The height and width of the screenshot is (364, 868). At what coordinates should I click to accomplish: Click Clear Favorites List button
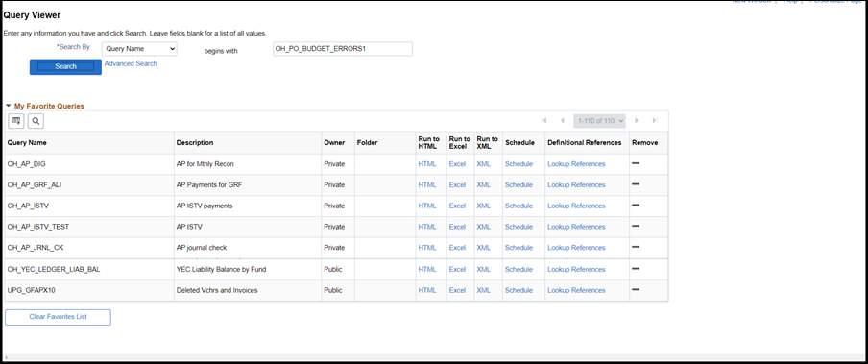point(59,317)
